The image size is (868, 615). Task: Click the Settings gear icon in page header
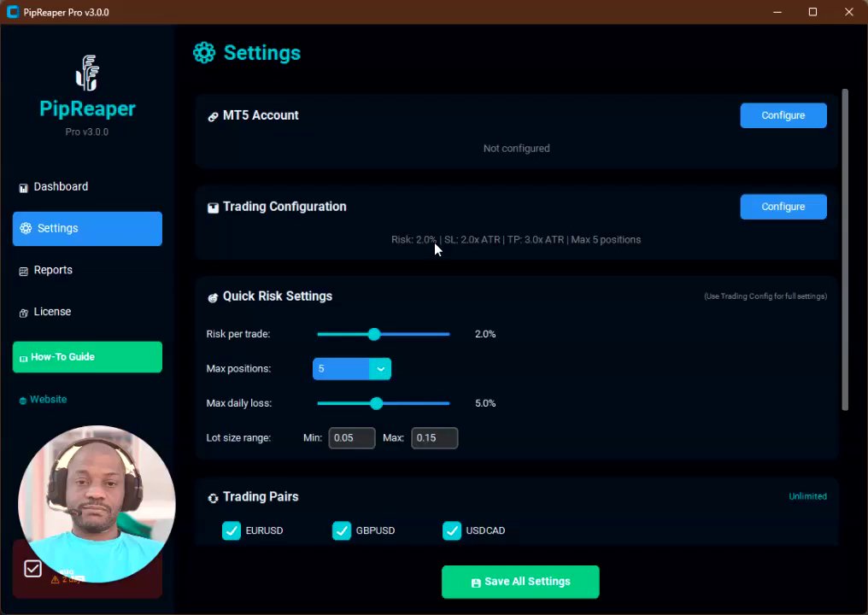click(x=204, y=53)
